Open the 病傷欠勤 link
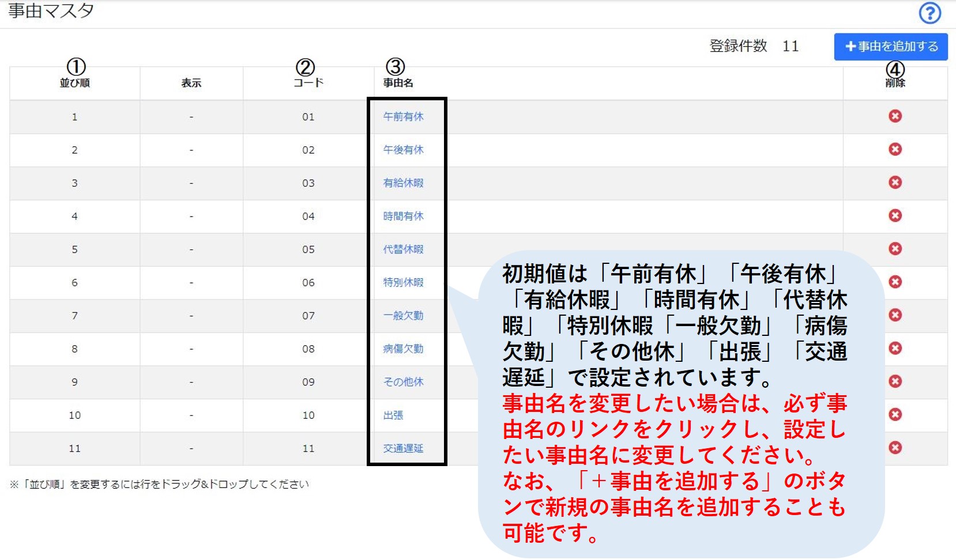 coord(403,349)
